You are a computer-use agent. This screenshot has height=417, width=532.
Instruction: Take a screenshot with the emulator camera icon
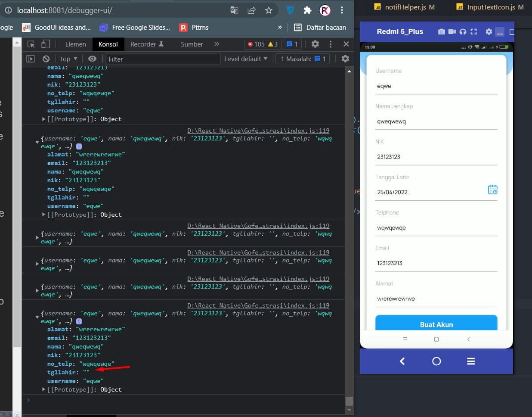(442, 31)
